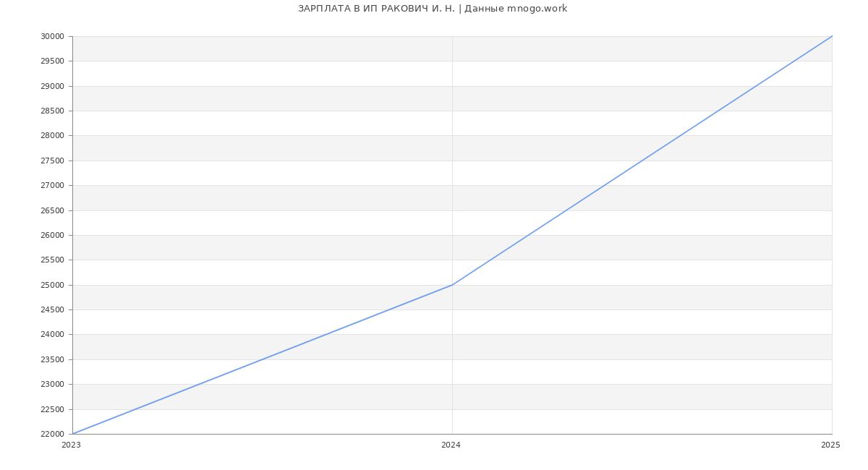
Task: Click the 29500 y-axis label
Action: 52,61
